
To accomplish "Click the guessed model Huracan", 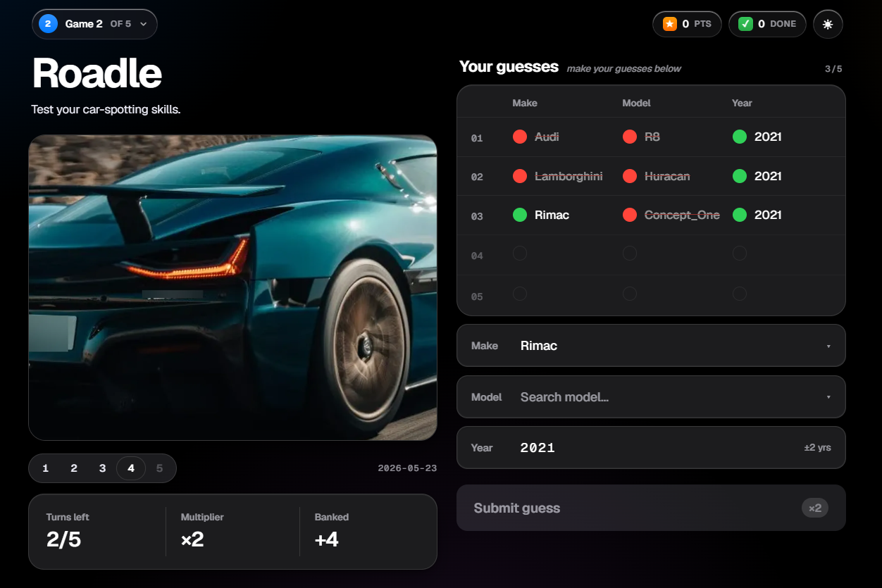I will click(x=667, y=176).
